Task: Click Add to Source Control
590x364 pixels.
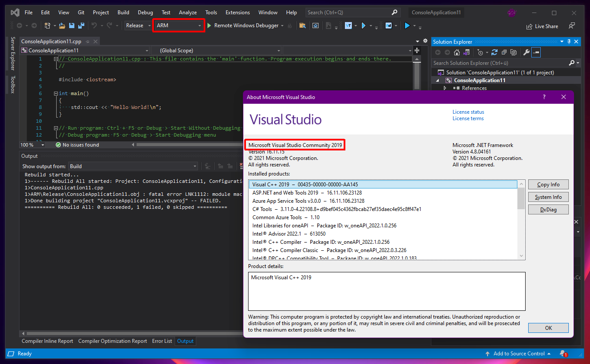Action: click(x=519, y=354)
